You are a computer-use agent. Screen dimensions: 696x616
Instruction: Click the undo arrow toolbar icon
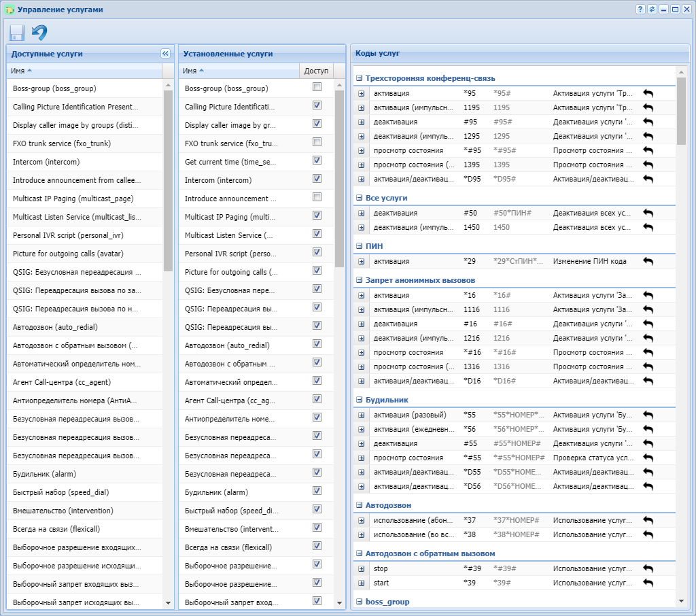39,32
